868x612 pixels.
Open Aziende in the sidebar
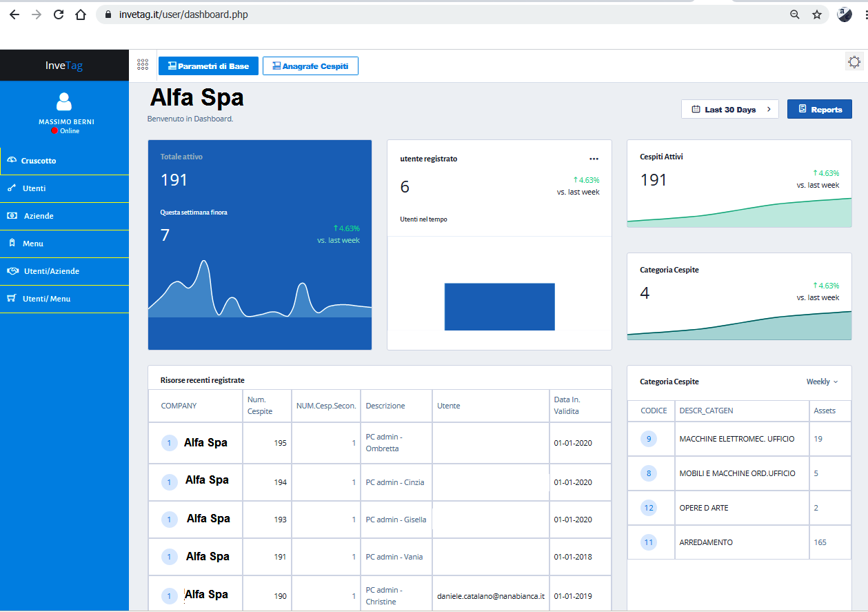[x=65, y=216]
